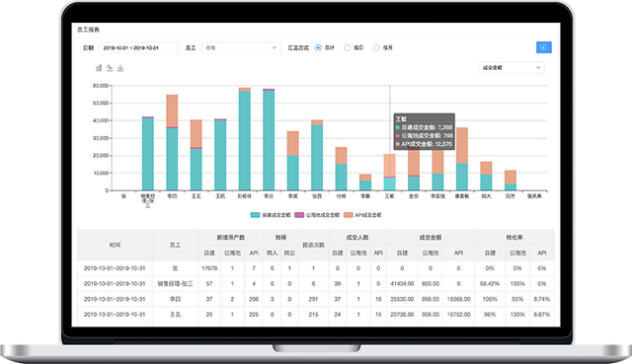
Task: Click the 张 employee cell in table
Action: click(x=175, y=268)
